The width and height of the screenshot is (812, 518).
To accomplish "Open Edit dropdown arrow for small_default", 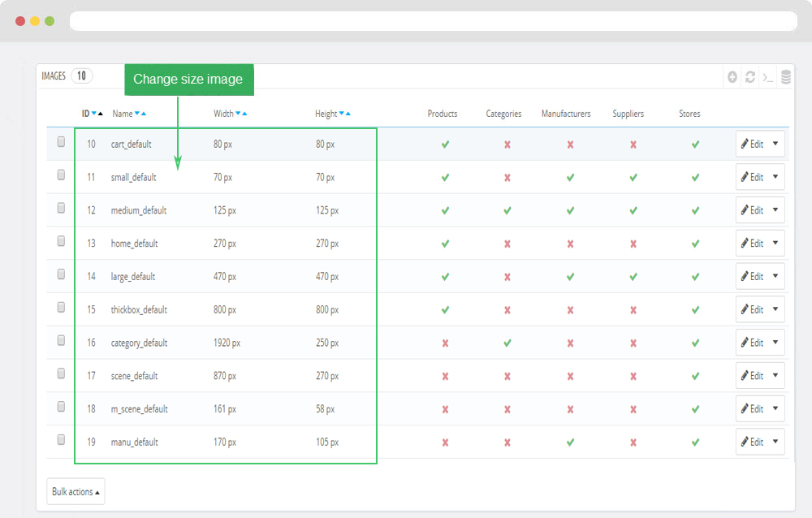I will 775,177.
